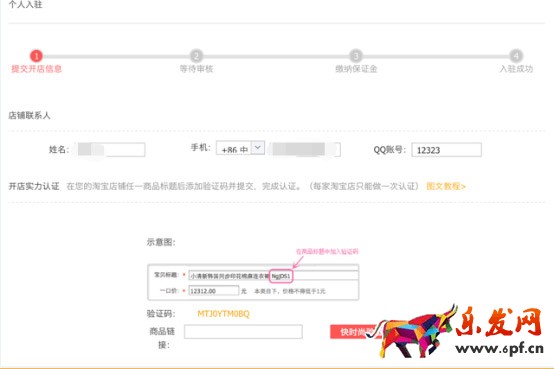Focus the 手机 phone number input field
The width and height of the screenshot is (554, 369).
coord(304,149)
